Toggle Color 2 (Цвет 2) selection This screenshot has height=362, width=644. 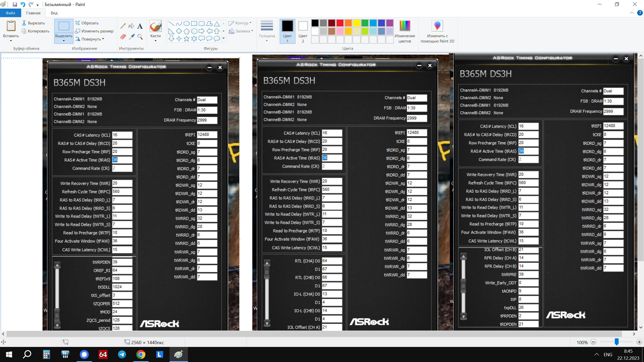(303, 31)
